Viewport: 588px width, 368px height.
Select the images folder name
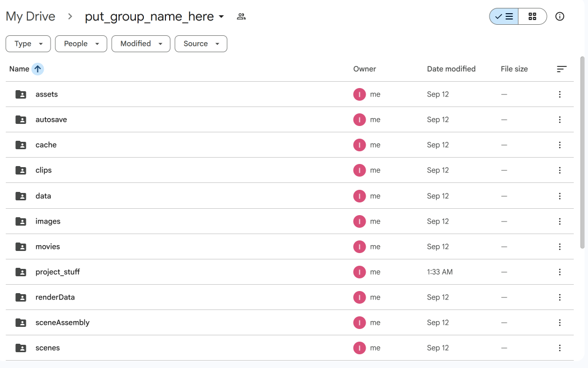point(48,221)
